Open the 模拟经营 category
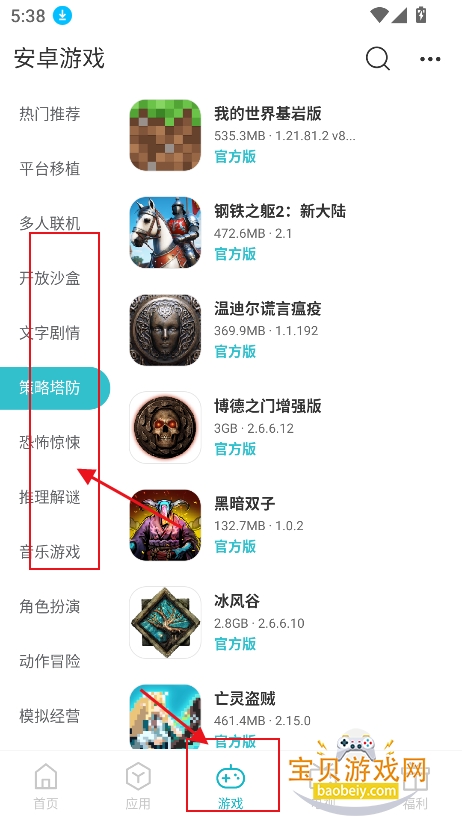This screenshot has height=821, width=462. 50,716
